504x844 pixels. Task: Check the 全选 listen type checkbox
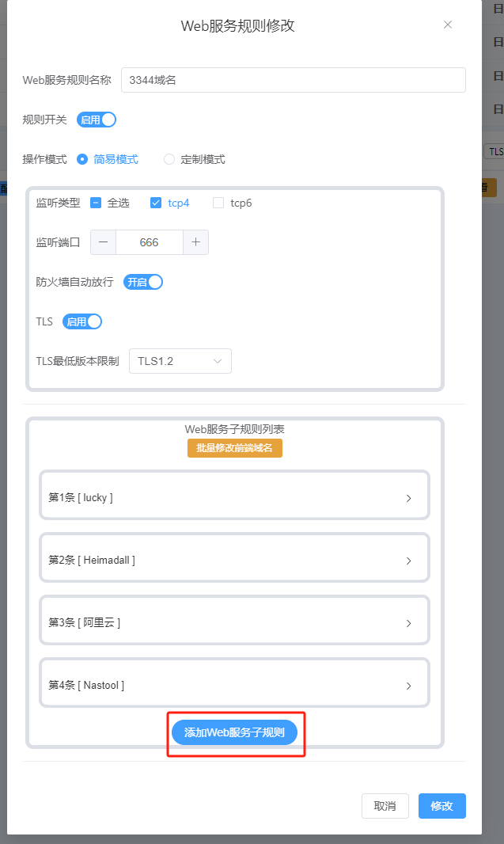96,203
